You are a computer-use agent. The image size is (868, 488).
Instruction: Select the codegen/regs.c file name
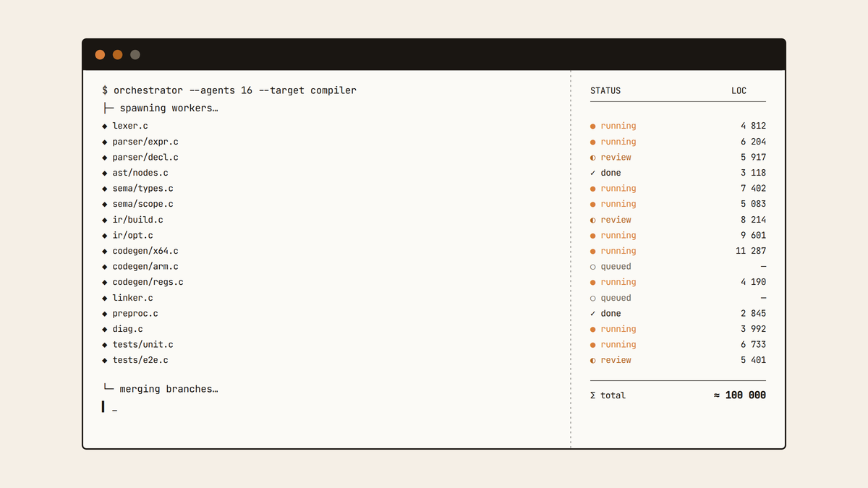pyautogui.click(x=148, y=282)
